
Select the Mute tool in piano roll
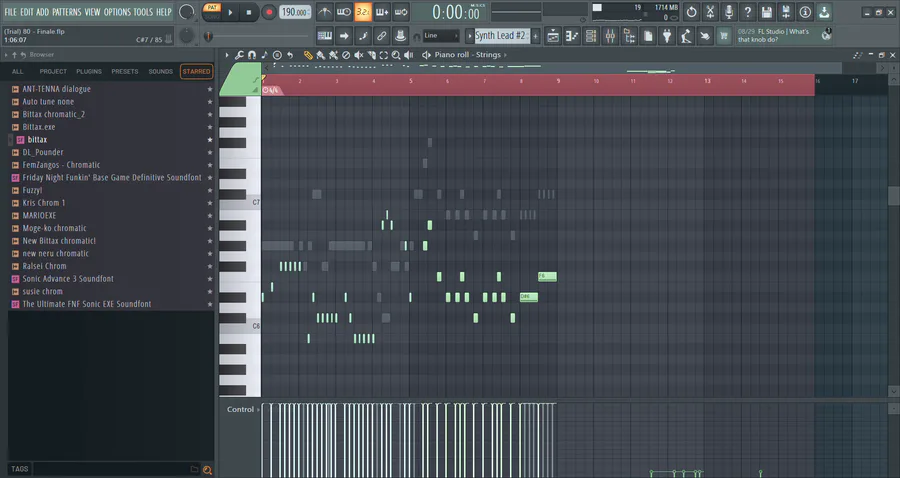(x=359, y=55)
